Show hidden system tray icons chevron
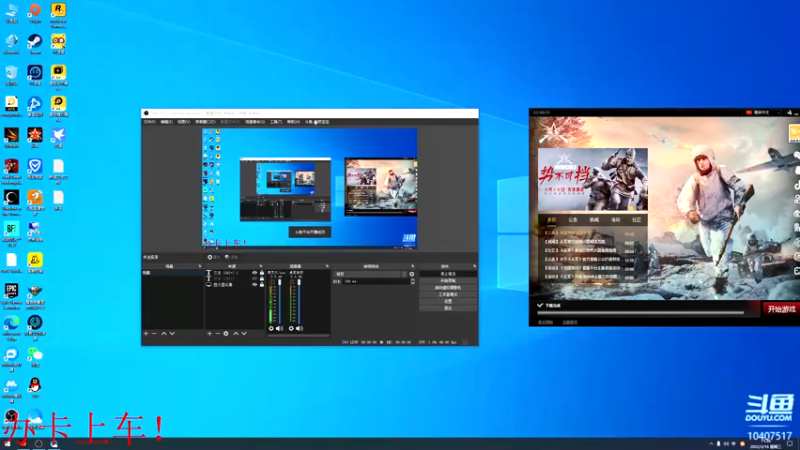 711,444
